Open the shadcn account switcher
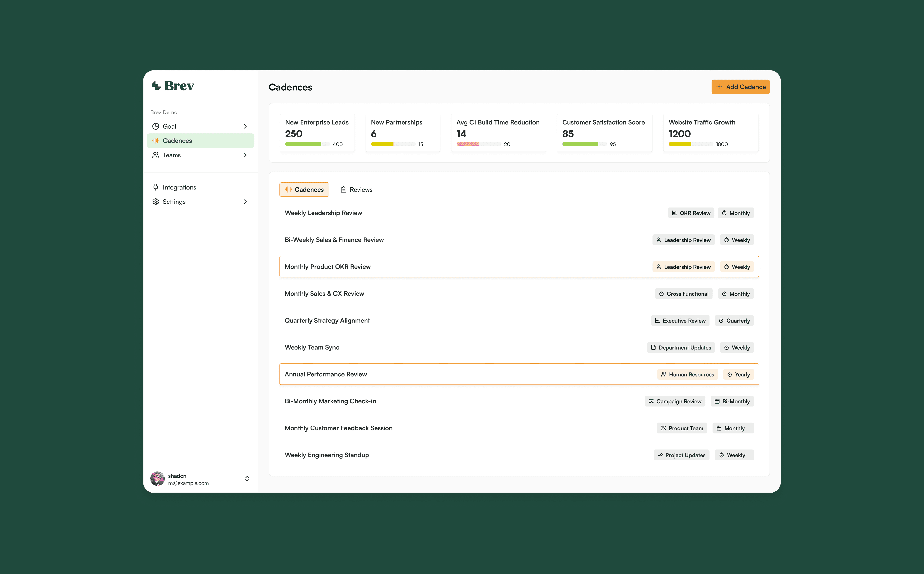The height and width of the screenshot is (574, 924). pyautogui.click(x=247, y=479)
